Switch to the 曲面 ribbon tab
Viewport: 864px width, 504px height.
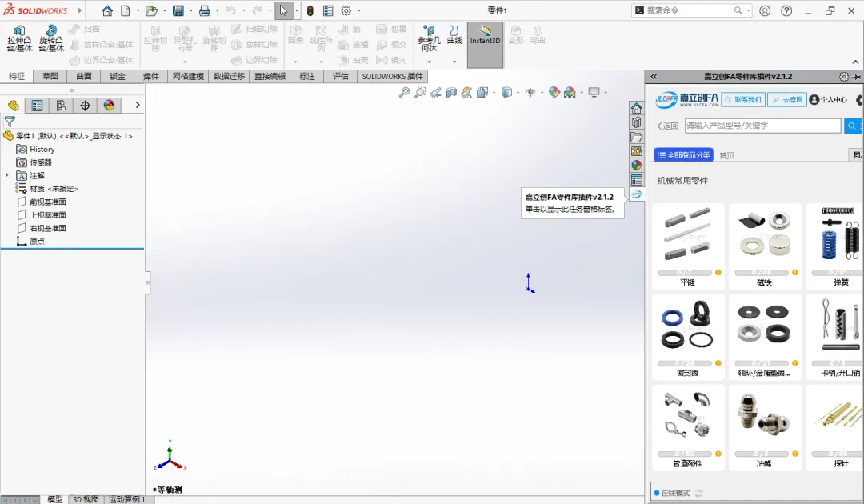(x=84, y=76)
